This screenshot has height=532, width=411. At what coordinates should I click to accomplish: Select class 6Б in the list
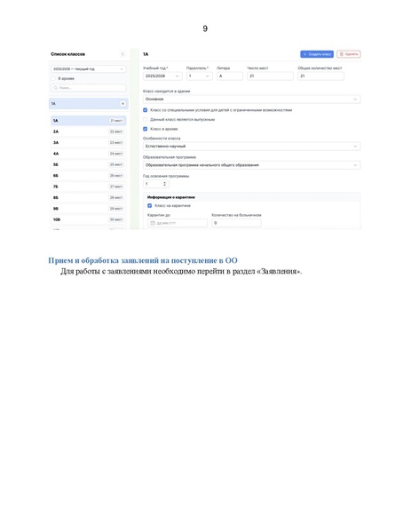89,176
